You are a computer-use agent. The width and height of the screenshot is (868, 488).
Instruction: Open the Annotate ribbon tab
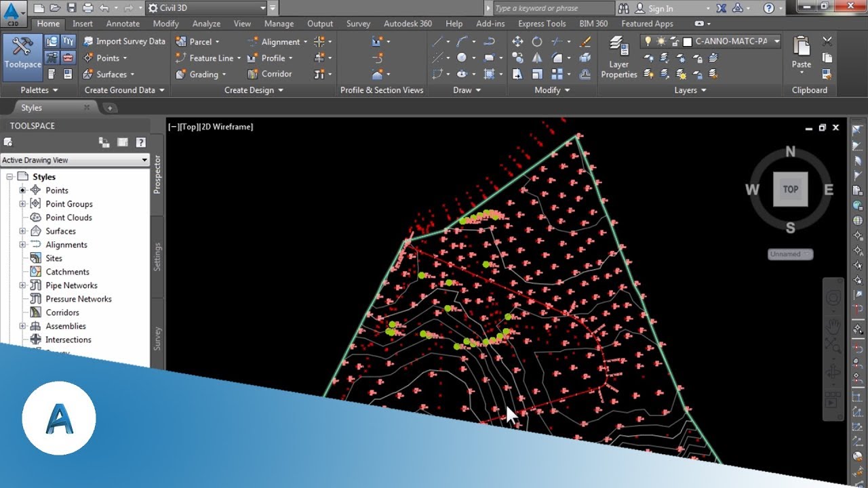click(x=123, y=24)
